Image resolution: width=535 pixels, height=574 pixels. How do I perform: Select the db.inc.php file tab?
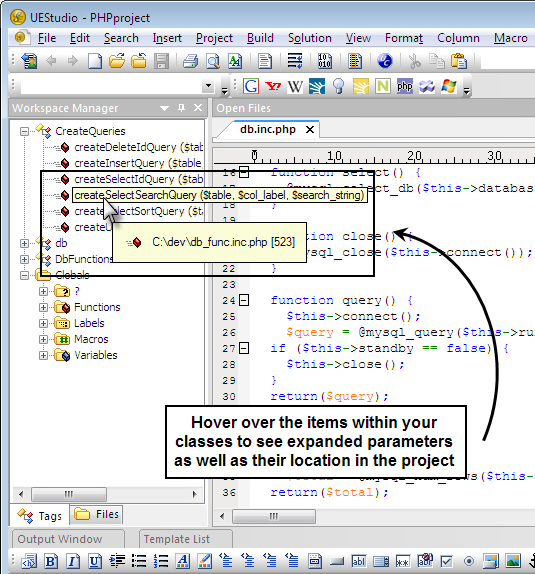click(268, 130)
